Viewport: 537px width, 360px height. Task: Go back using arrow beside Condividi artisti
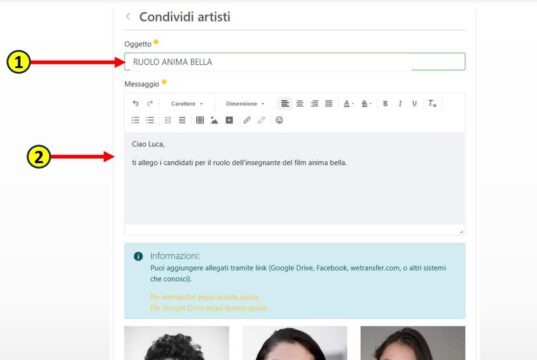point(128,16)
